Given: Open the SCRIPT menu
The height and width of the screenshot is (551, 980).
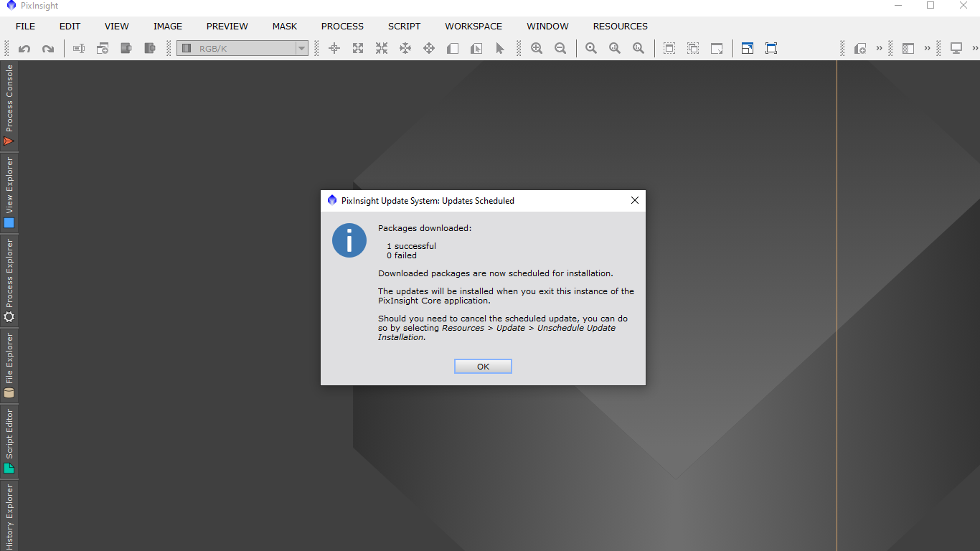Looking at the screenshot, I should (404, 26).
